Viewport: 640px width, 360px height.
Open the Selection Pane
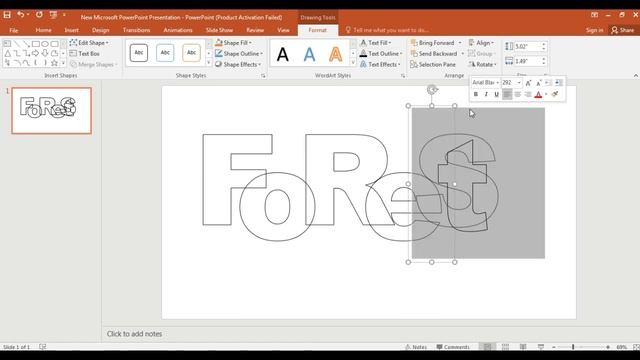click(x=433, y=64)
